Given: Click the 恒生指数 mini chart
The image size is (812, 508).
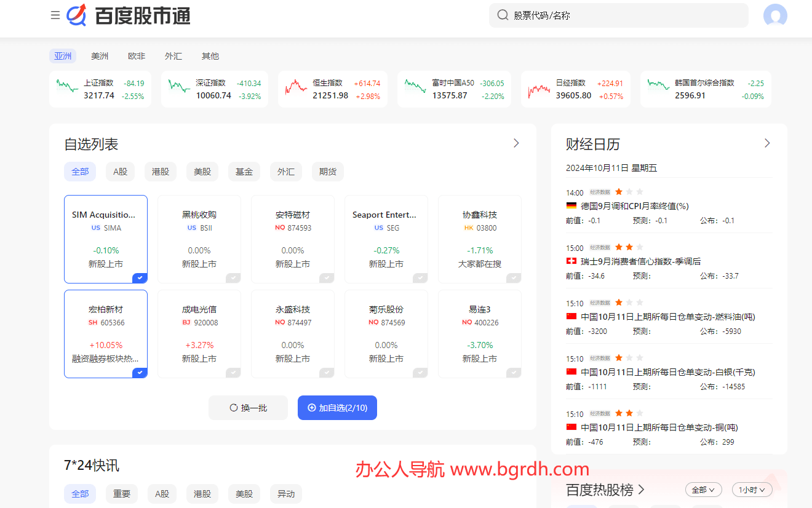Looking at the screenshot, I should coord(296,87).
